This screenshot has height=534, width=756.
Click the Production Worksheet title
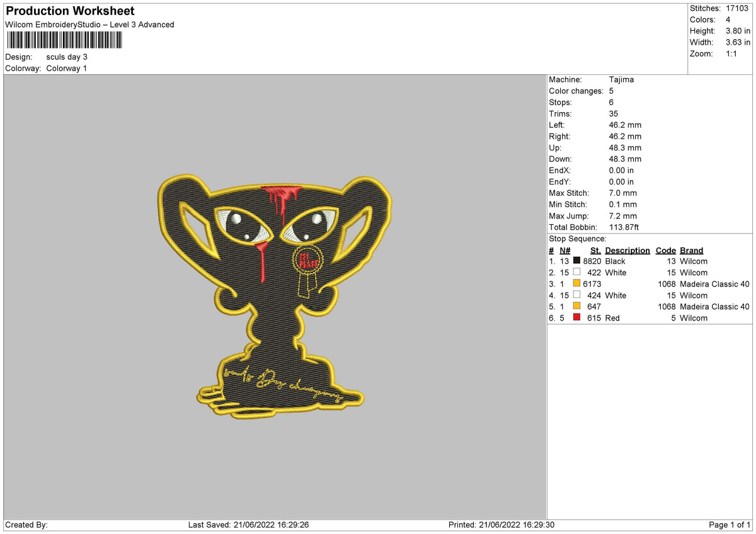pos(70,11)
